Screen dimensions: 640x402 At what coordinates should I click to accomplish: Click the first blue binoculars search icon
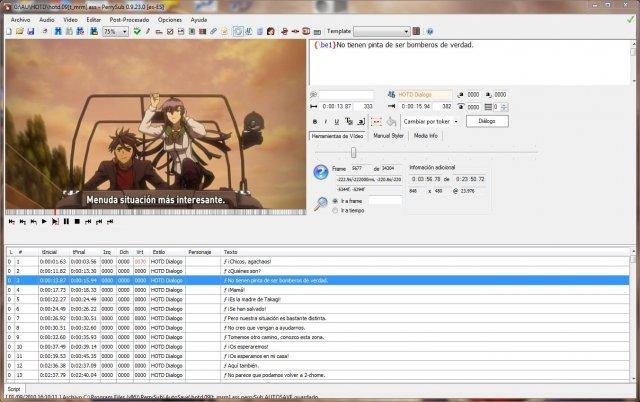point(58,31)
